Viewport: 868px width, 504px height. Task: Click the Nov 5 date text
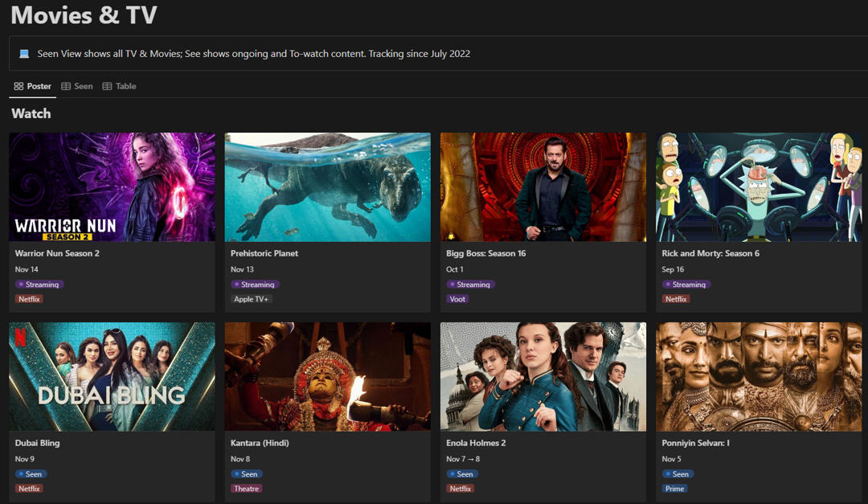coord(671,459)
